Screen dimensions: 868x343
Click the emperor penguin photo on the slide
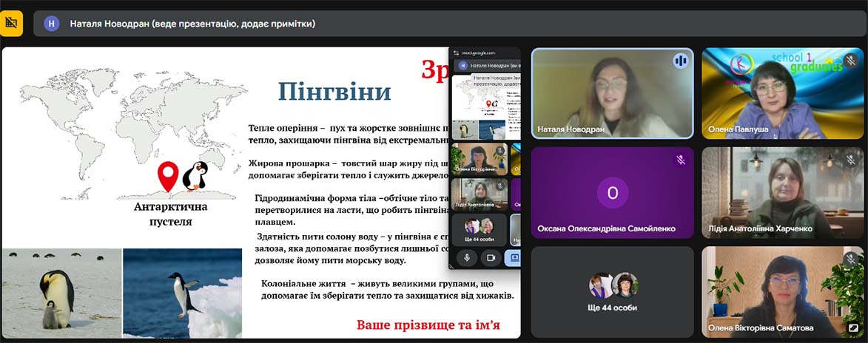pyautogui.click(x=61, y=293)
